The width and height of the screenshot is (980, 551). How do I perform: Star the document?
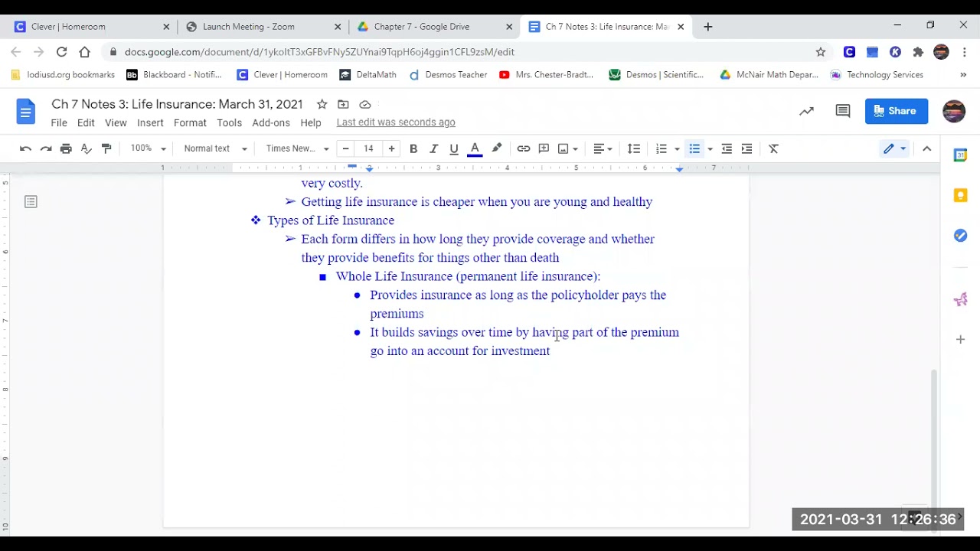[322, 104]
